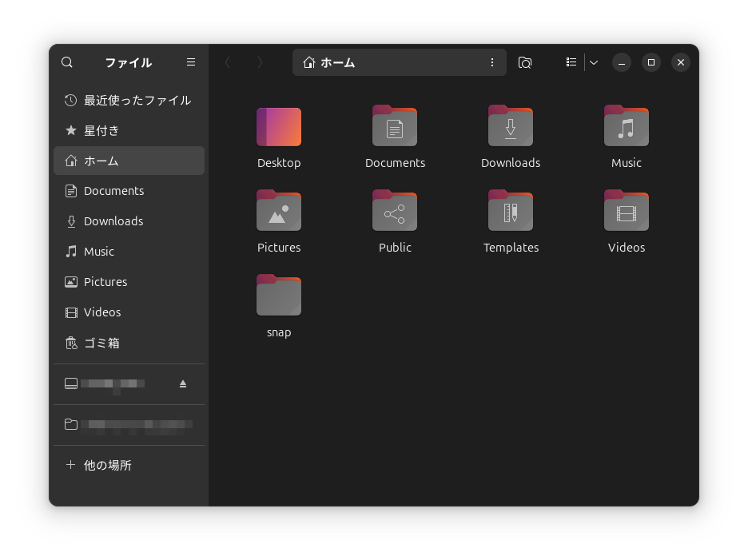Open the Documents folder icon in the grid
Viewport: 748px width, 560px height.
395,126
